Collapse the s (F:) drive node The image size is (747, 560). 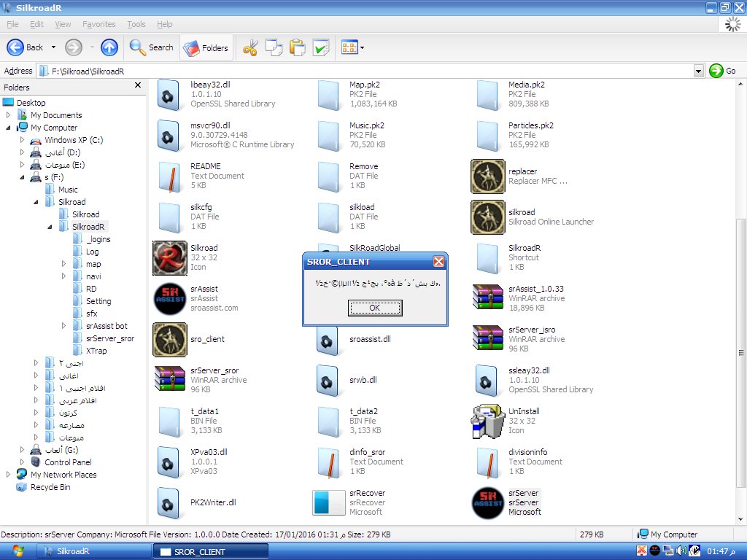click(21, 177)
